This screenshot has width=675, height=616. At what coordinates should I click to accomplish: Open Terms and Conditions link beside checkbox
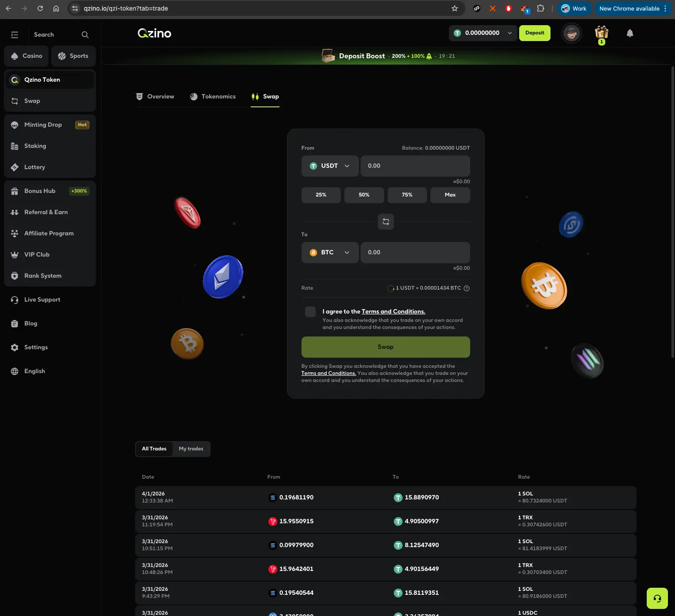393,312
